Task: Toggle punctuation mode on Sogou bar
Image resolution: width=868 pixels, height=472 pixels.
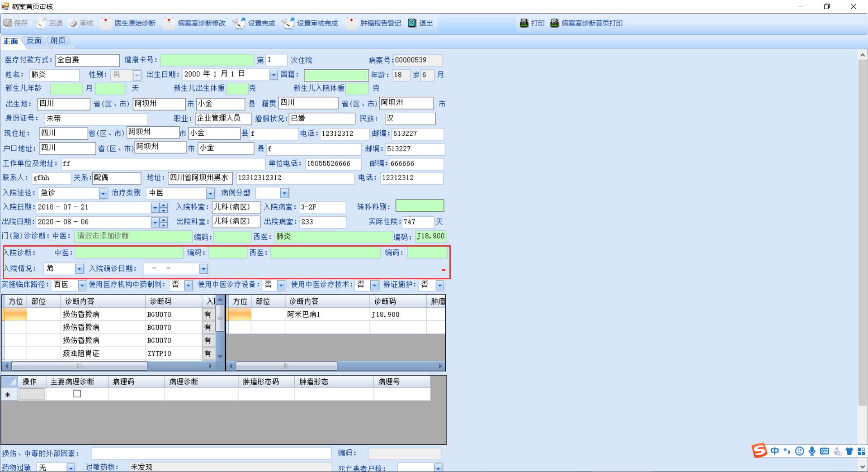Action: pyautogui.click(x=787, y=451)
